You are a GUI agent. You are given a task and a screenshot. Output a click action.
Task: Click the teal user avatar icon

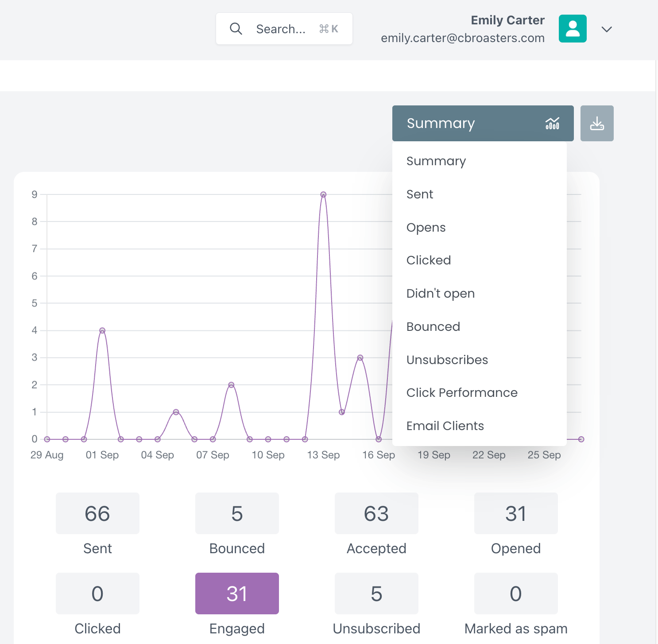(x=573, y=29)
